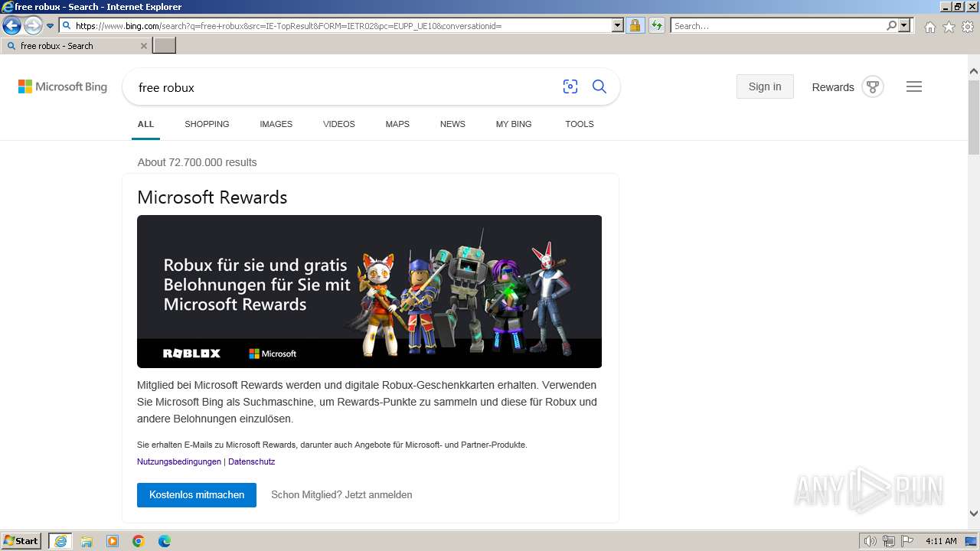The image size is (980, 551).
Task: Open the IE Home icon
Action: (x=929, y=27)
